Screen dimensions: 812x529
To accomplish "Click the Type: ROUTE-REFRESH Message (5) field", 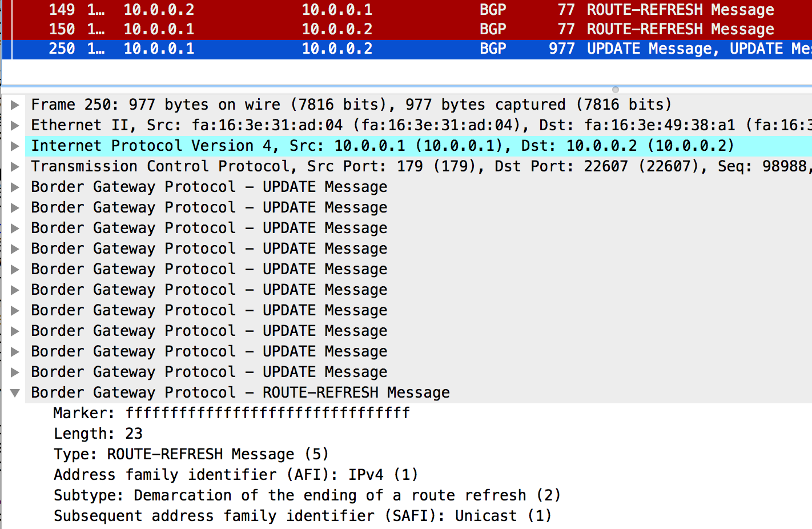I will point(191,454).
